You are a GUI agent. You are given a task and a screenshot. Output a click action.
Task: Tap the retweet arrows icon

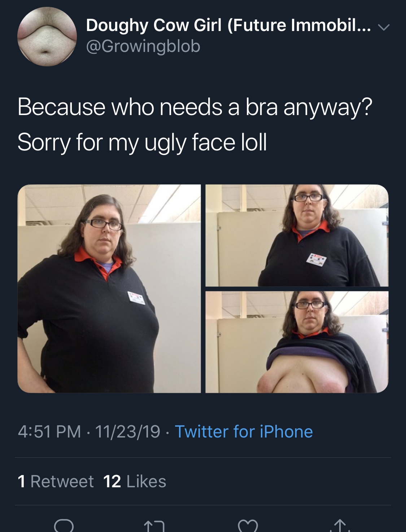[x=154, y=527]
